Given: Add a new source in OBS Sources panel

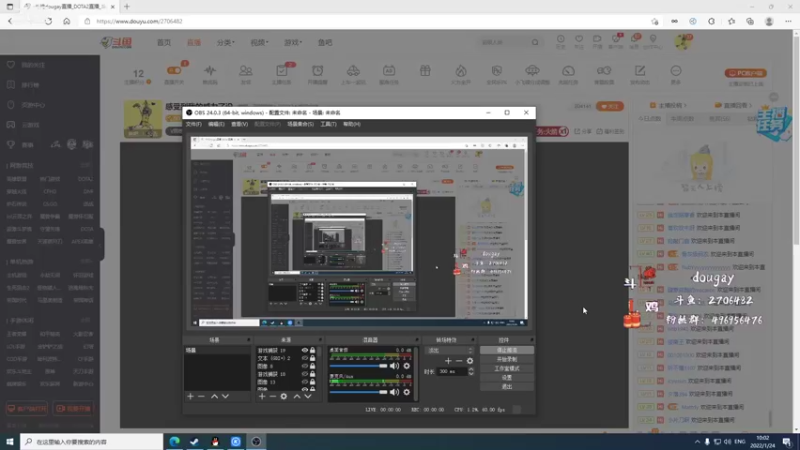Looking at the screenshot, I should (262, 396).
